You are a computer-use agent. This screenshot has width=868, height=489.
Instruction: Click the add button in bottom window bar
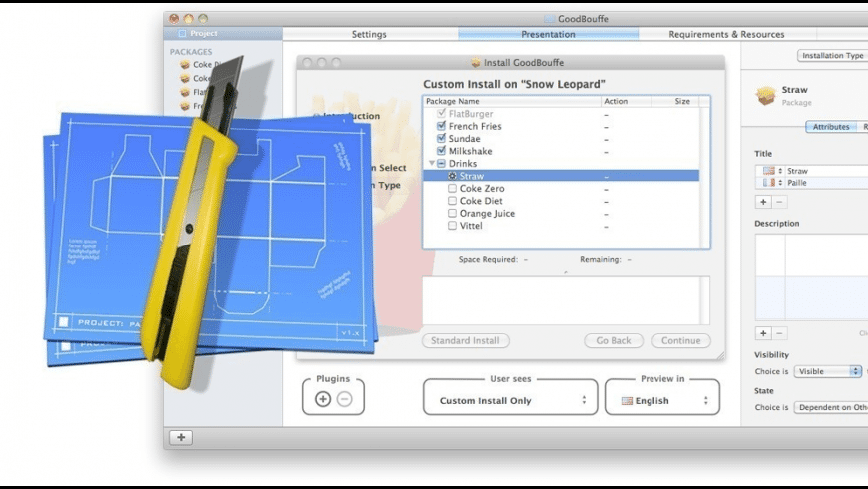(181, 437)
